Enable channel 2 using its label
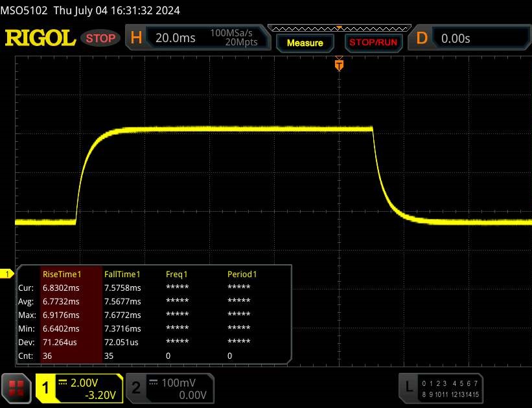The width and height of the screenshot is (532, 408). pyautogui.click(x=136, y=388)
